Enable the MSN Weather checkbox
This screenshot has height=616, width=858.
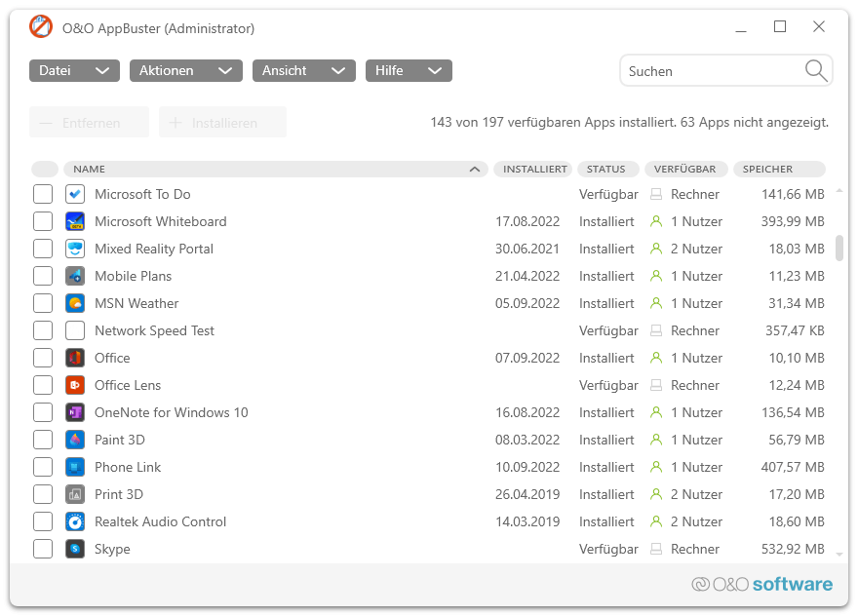(x=43, y=304)
